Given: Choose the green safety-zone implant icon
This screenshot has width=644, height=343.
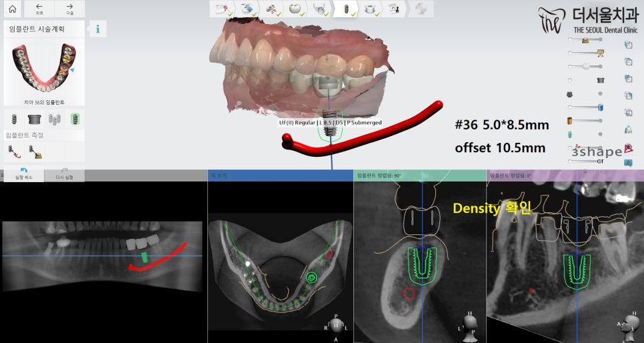Looking at the screenshot, I should [75, 119].
